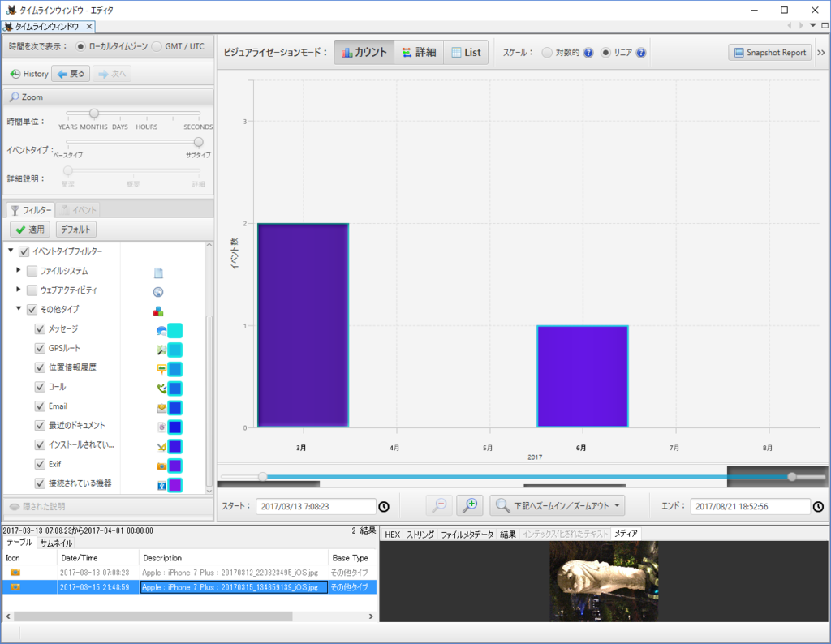831x644 pixels.
Task: Enable the ファイルシステム checkbox
Action: point(32,271)
